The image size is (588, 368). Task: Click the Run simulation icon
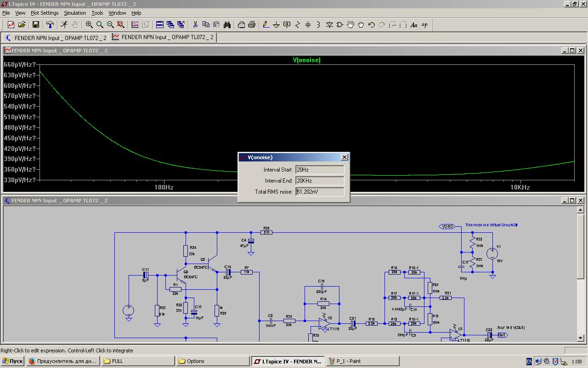(64, 25)
